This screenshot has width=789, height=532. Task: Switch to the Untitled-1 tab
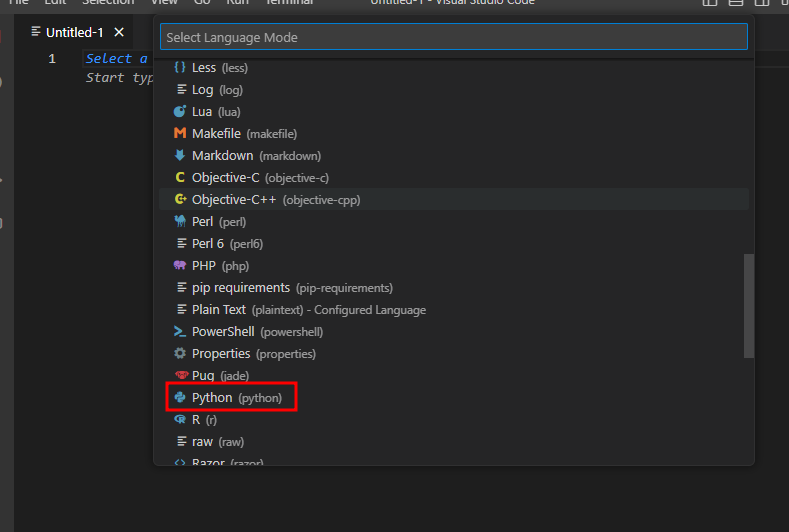(74, 32)
